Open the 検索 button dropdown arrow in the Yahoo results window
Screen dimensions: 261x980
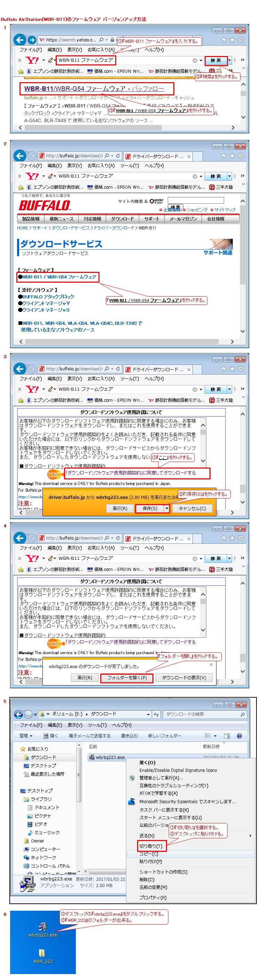click(x=229, y=61)
